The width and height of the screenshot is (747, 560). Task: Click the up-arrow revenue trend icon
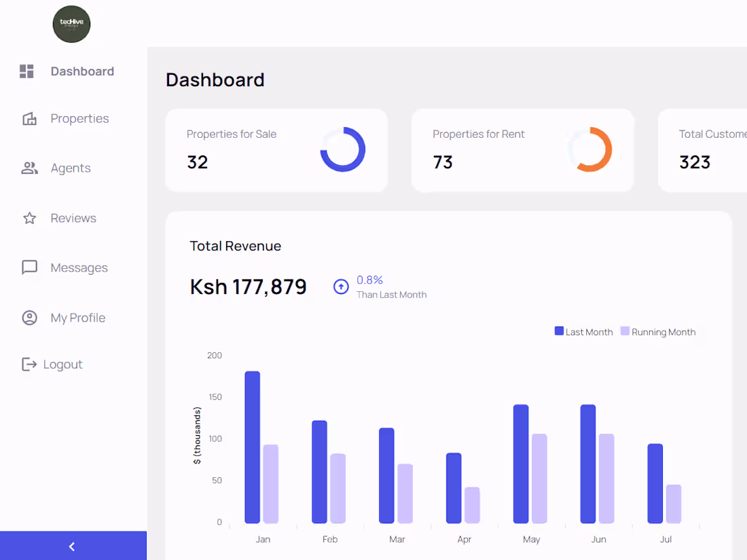click(341, 286)
